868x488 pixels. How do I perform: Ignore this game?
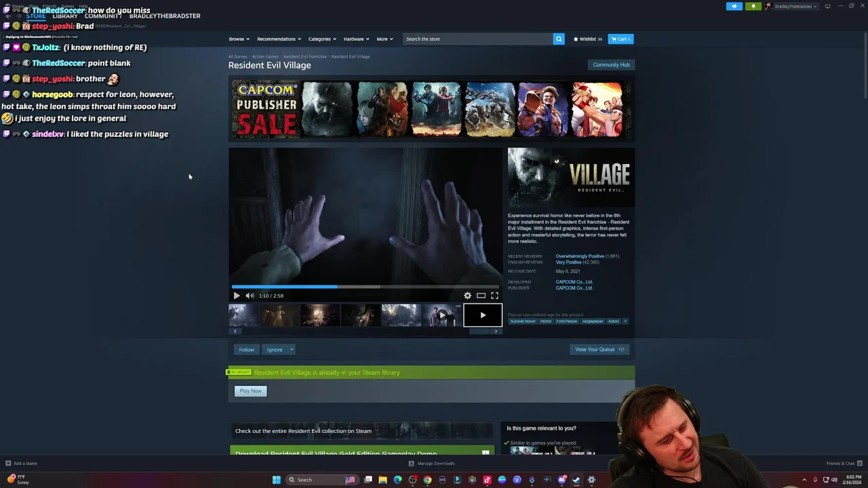(x=274, y=350)
